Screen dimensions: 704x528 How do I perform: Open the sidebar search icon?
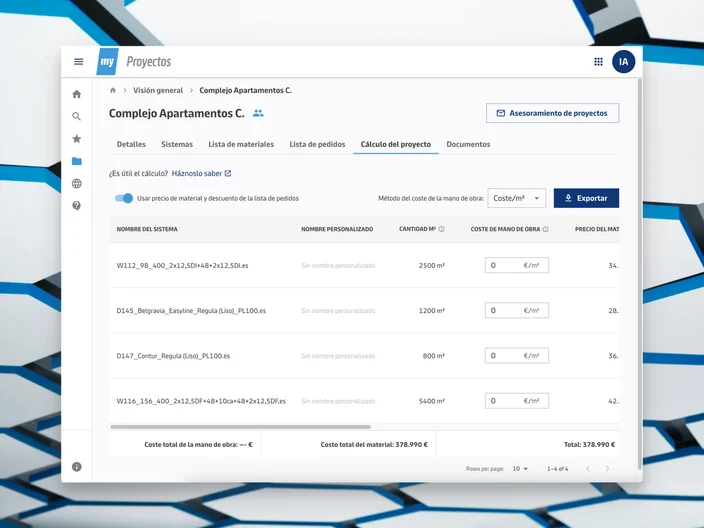coord(77,117)
